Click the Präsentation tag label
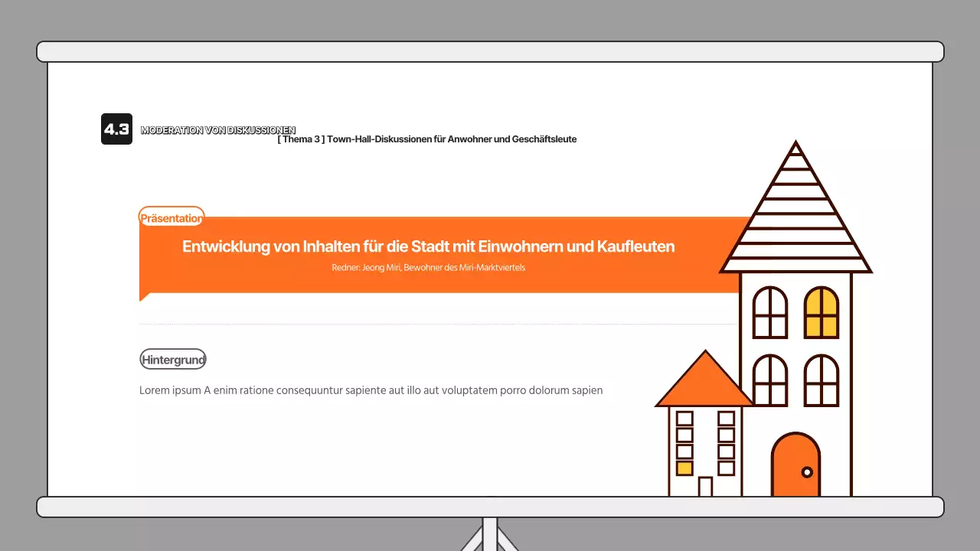 (x=171, y=218)
